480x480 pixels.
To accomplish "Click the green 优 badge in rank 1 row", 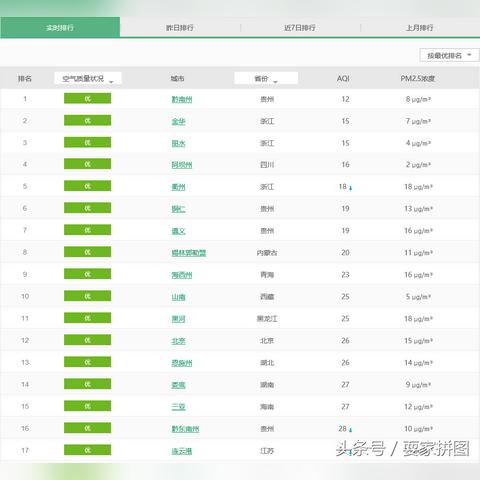I will (87, 99).
